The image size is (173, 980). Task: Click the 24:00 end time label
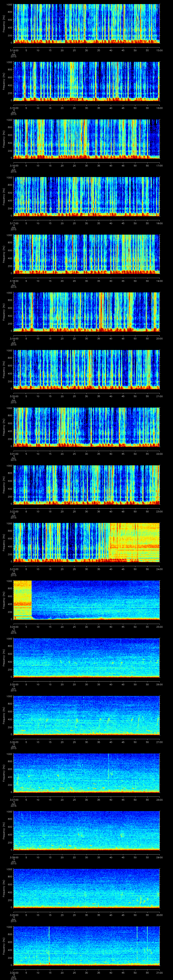[159, 569]
